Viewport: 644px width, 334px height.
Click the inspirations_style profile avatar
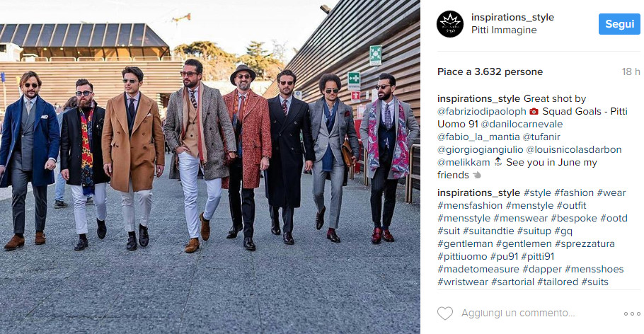pyautogui.click(x=449, y=24)
